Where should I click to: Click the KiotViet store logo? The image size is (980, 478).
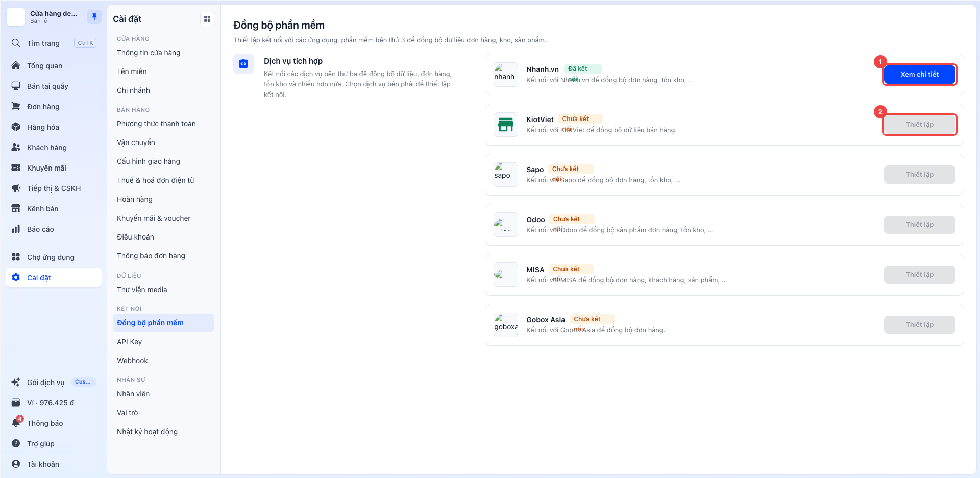click(x=506, y=125)
